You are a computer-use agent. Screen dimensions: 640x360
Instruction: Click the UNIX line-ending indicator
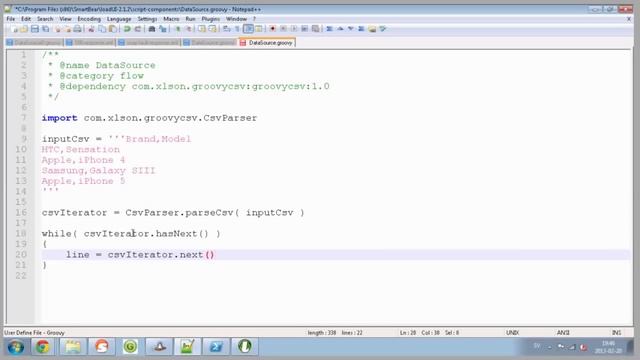(512, 333)
